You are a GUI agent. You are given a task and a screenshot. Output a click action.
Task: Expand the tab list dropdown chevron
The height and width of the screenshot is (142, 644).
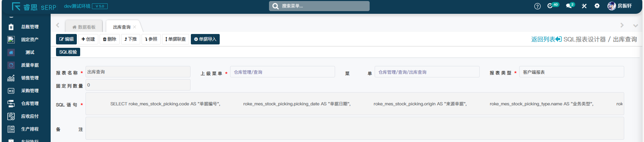(x=635, y=26)
